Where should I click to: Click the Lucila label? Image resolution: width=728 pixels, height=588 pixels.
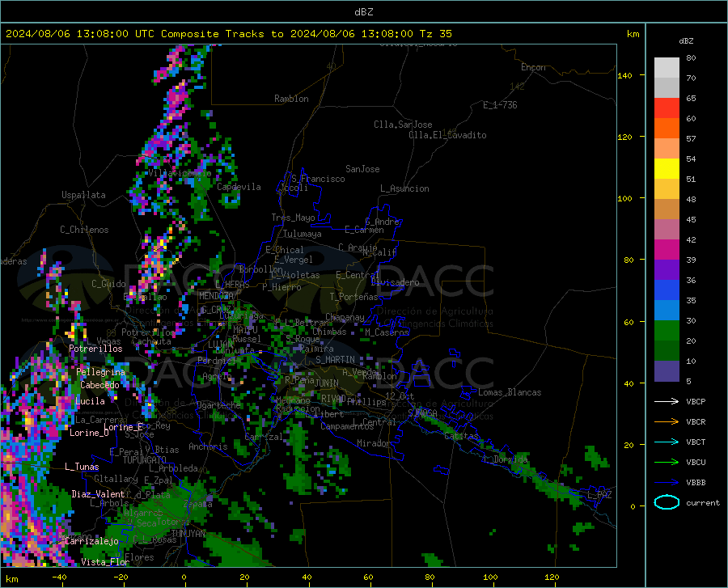click(90, 401)
